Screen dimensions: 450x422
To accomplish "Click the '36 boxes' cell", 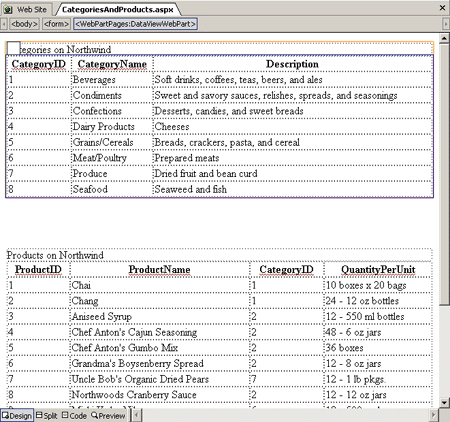I will pyautogui.click(x=378, y=348).
